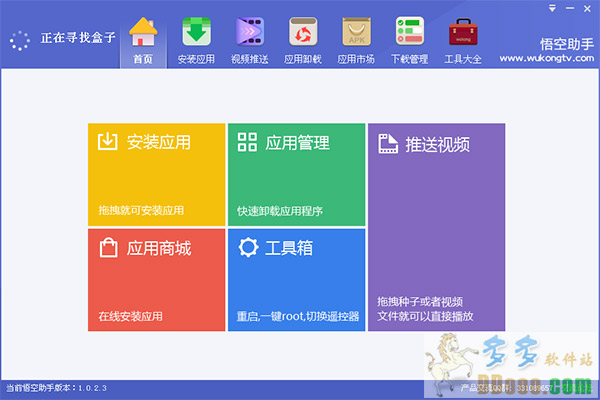600x400 pixels.
Task: Switch to the 应用卸载 tab label
Action: (303, 59)
